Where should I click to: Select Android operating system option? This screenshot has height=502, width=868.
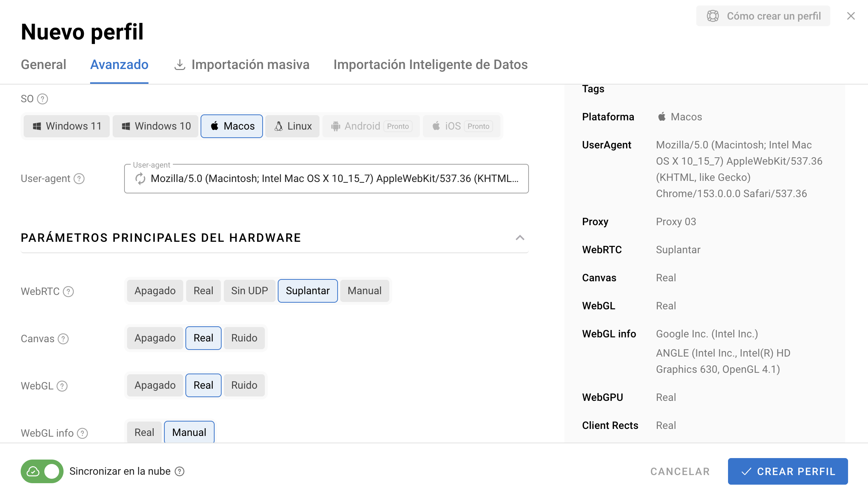371,126
